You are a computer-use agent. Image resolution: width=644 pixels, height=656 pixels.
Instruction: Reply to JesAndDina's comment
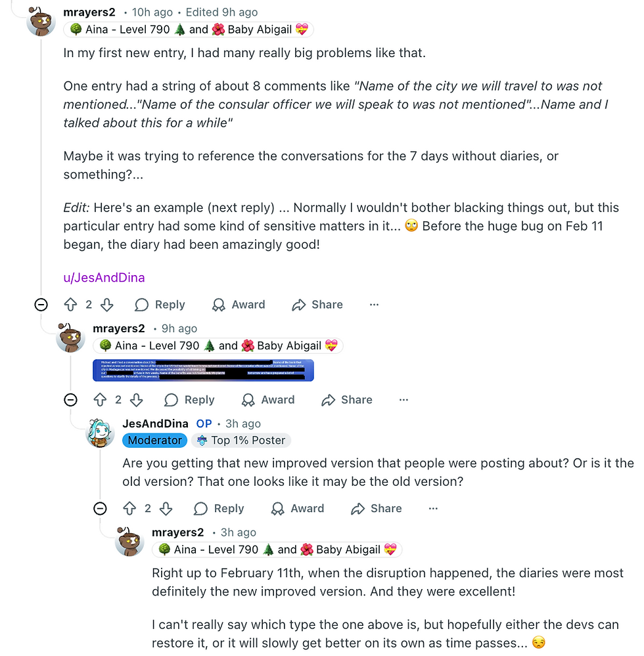(x=219, y=508)
